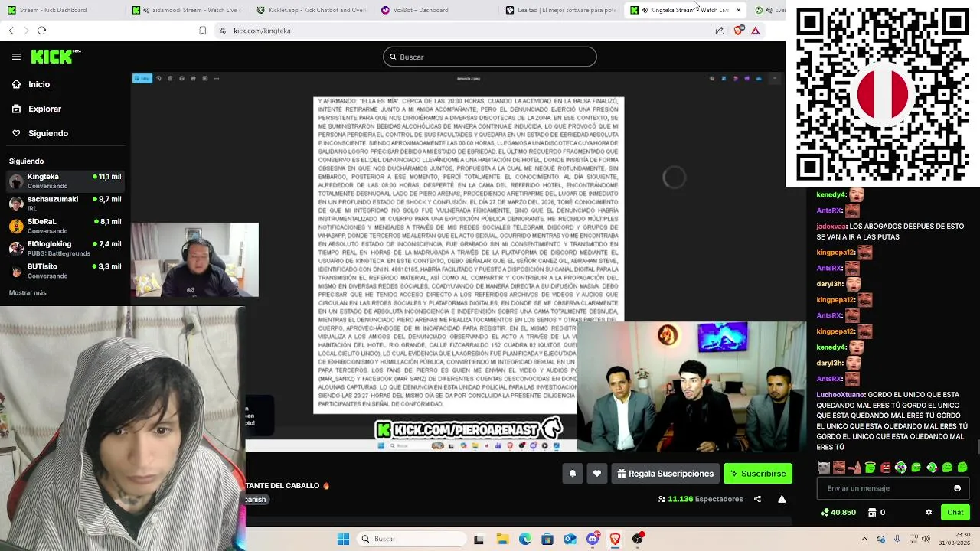Send message with green Chat button

955,512
